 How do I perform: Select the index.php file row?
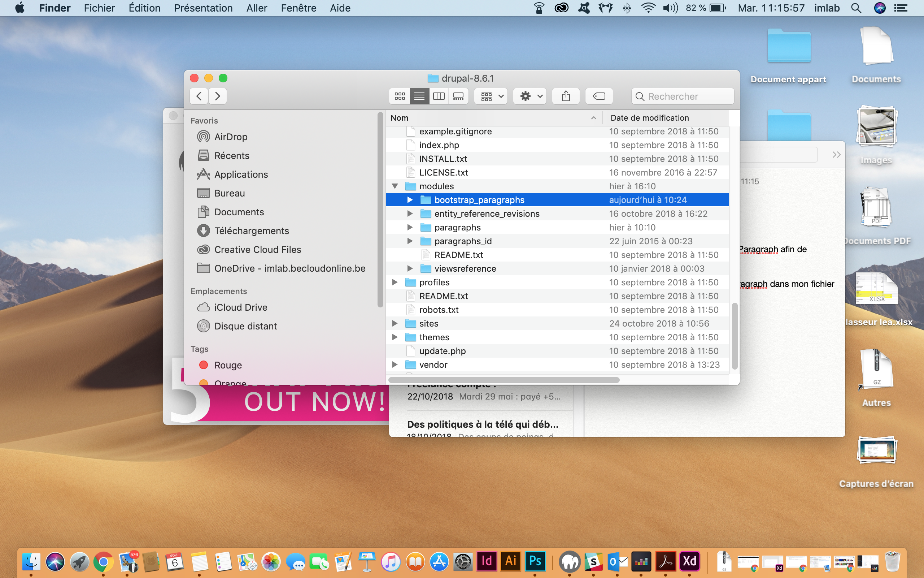[557, 145]
